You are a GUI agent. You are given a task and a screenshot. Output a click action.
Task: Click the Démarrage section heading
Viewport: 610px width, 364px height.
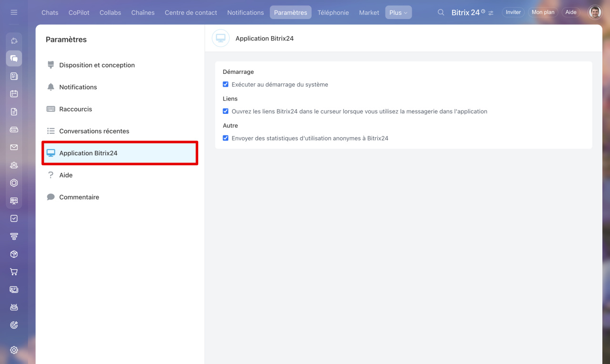pos(238,72)
